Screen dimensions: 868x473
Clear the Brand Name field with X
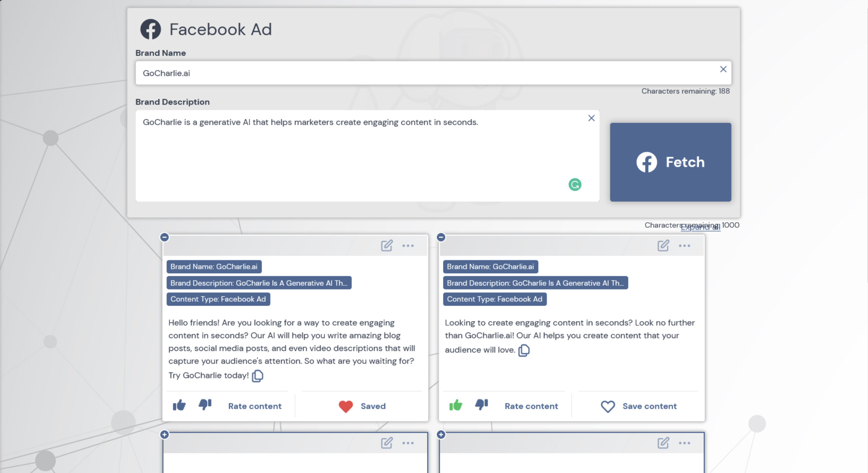723,69
